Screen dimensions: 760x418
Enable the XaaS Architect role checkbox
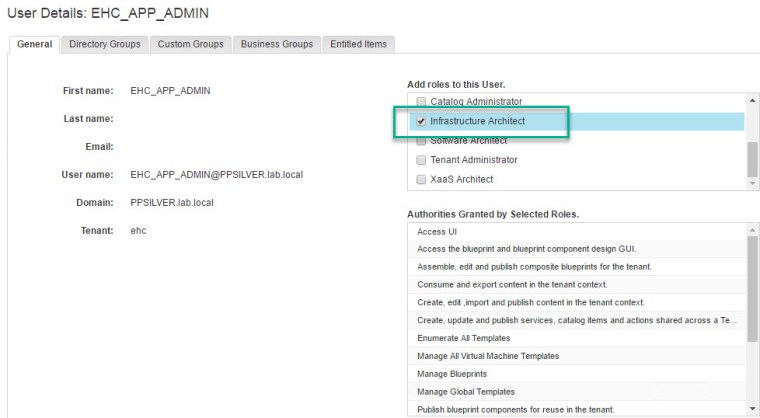tap(422, 179)
